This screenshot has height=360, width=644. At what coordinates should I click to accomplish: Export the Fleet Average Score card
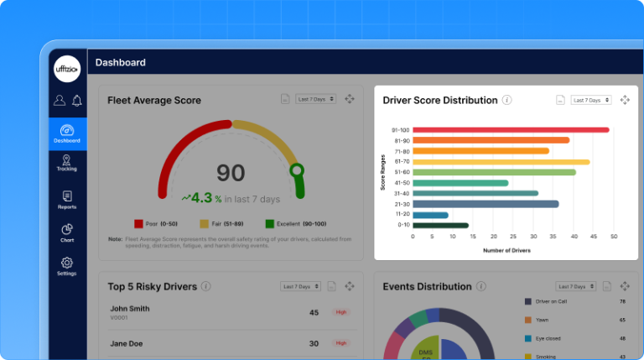(x=285, y=99)
